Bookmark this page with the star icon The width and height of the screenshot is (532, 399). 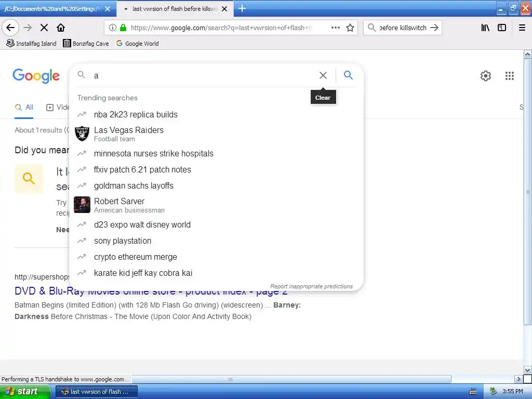[350, 28]
